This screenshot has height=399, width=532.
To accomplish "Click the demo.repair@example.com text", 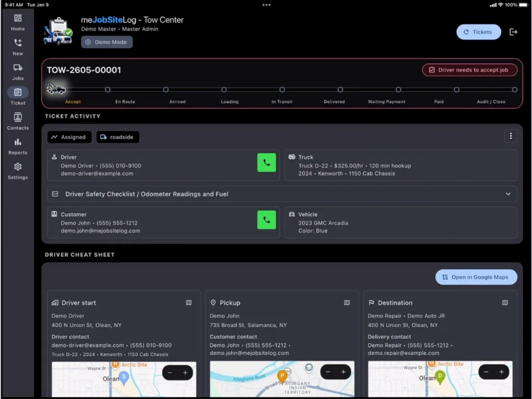I will tap(403, 353).
